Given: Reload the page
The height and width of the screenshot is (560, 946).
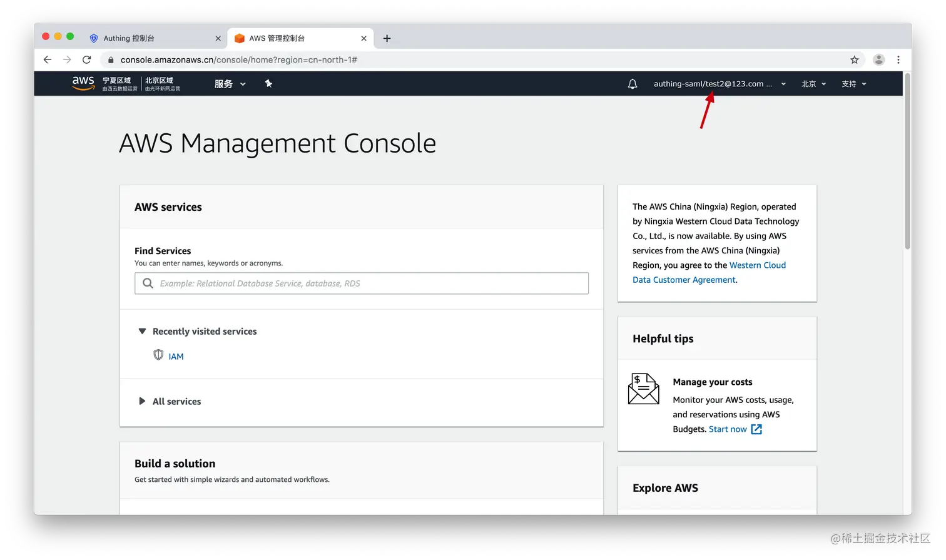Looking at the screenshot, I should [87, 59].
